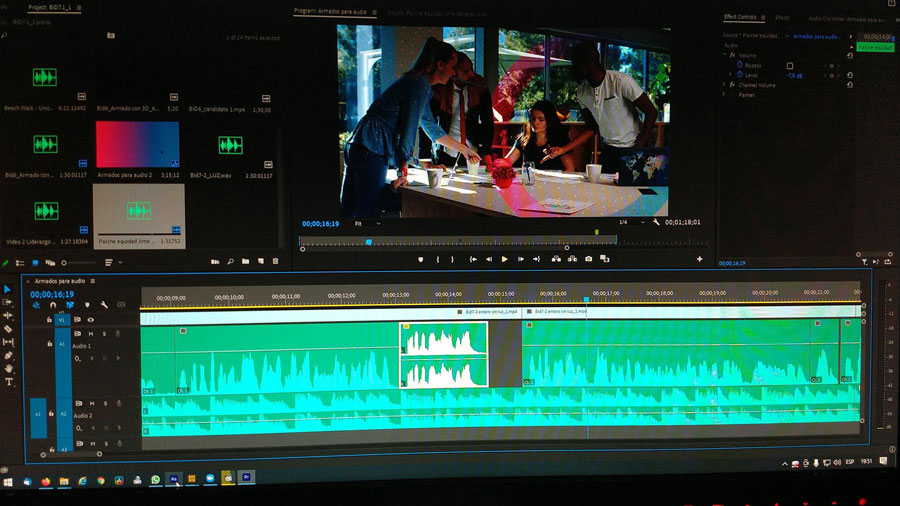Screen dimensions: 900x506
Task: Expand the Panner effect
Action: coord(725,95)
